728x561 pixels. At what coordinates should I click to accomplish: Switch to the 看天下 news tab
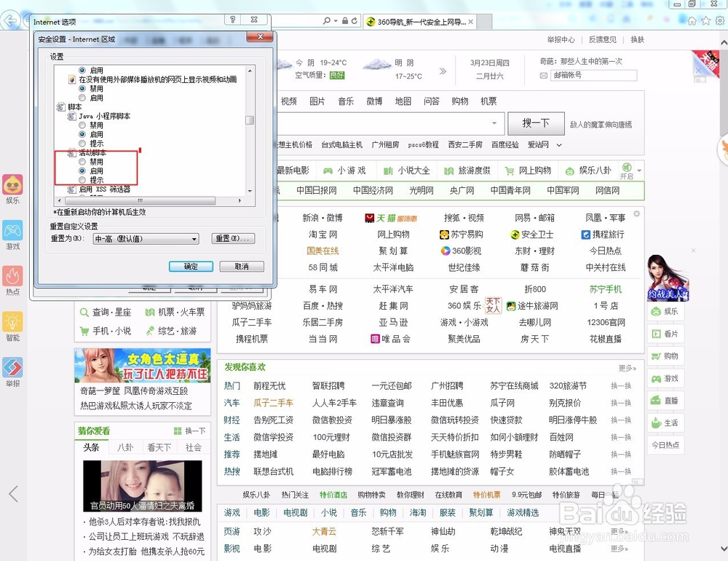tap(159, 447)
